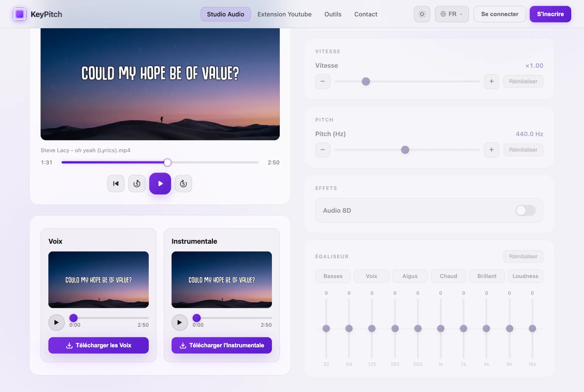Download vocals with Télécharger les Voix
This screenshot has height=392, width=584.
(99, 346)
